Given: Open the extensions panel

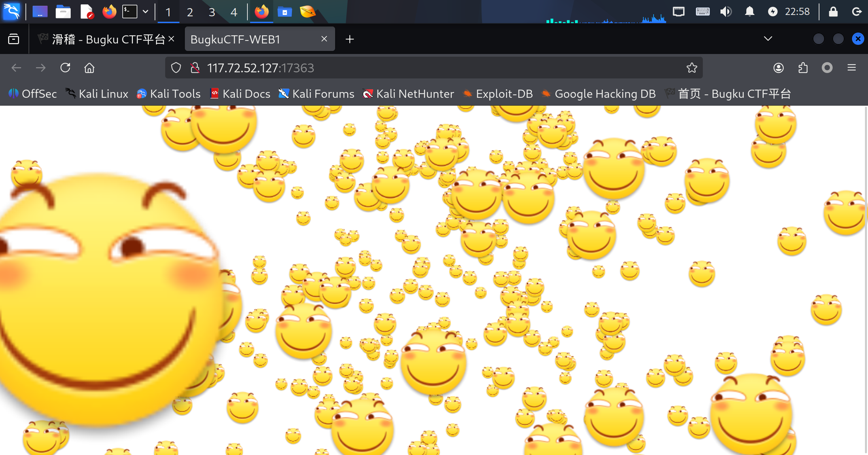Looking at the screenshot, I should tap(803, 68).
